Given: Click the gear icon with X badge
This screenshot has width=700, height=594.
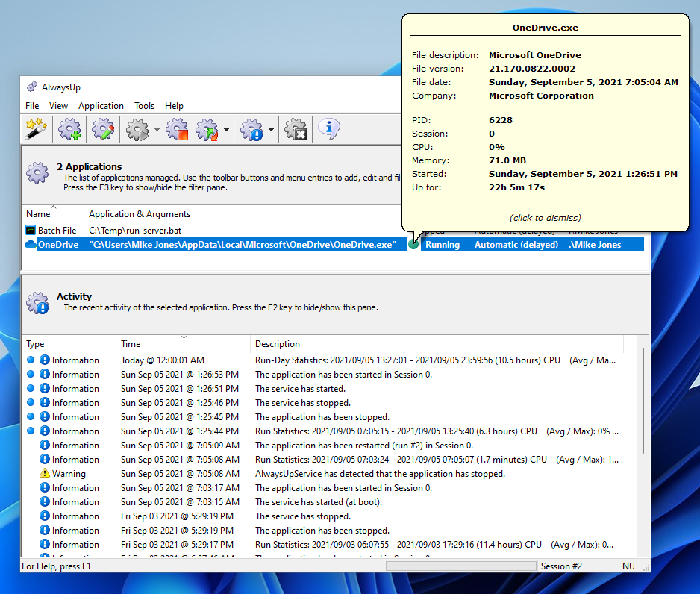Looking at the screenshot, I should point(296,129).
